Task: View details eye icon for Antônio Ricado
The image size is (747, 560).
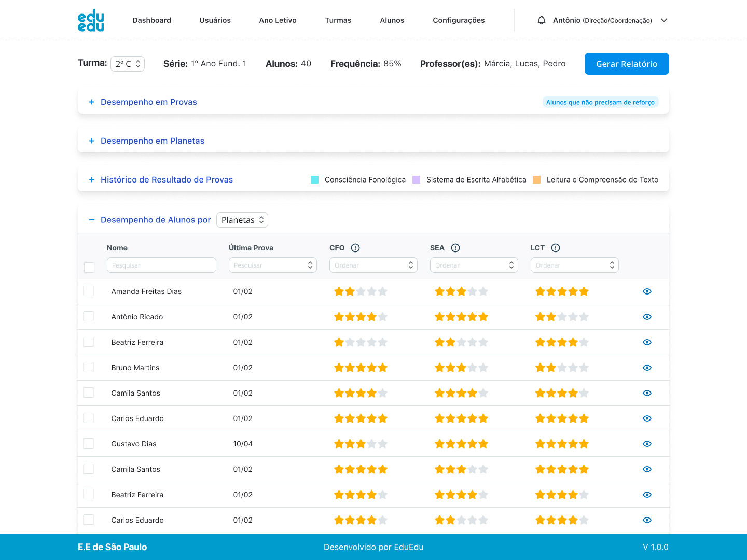Action: click(647, 317)
